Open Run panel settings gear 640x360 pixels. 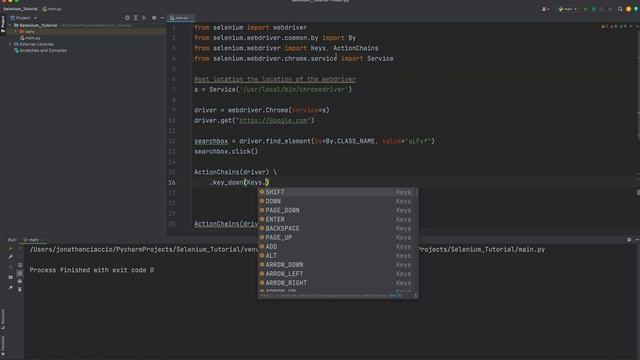click(x=629, y=240)
